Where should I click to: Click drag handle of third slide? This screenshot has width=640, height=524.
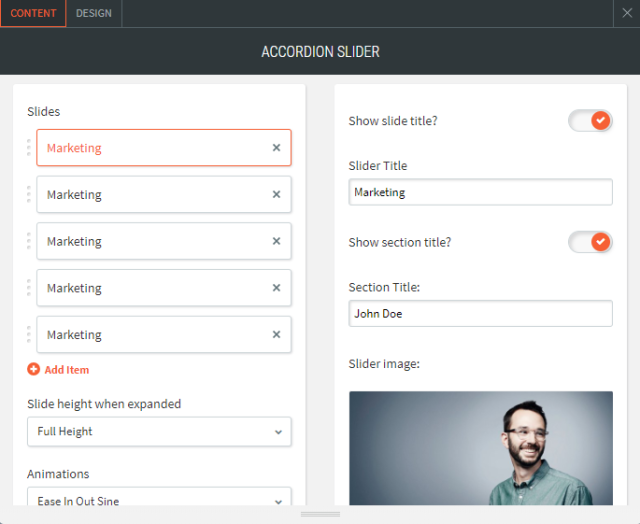pyautogui.click(x=29, y=242)
